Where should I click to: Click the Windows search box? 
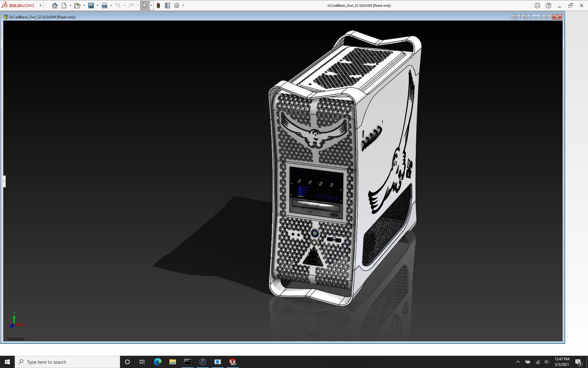tap(67, 362)
